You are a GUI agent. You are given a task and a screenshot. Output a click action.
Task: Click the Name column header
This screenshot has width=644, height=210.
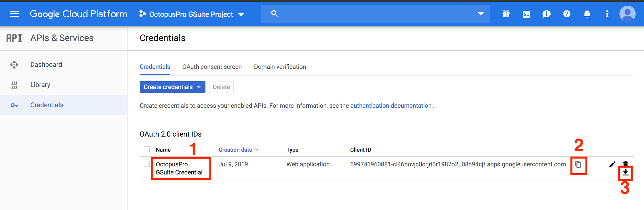(x=163, y=150)
